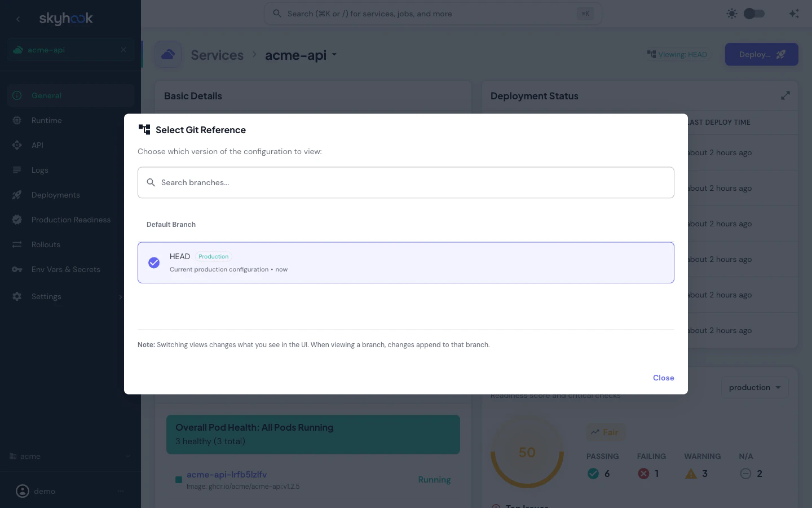The image size is (812, 508).
Task: Click the sparkle AI assistant icon
Action: click(794, 14)
